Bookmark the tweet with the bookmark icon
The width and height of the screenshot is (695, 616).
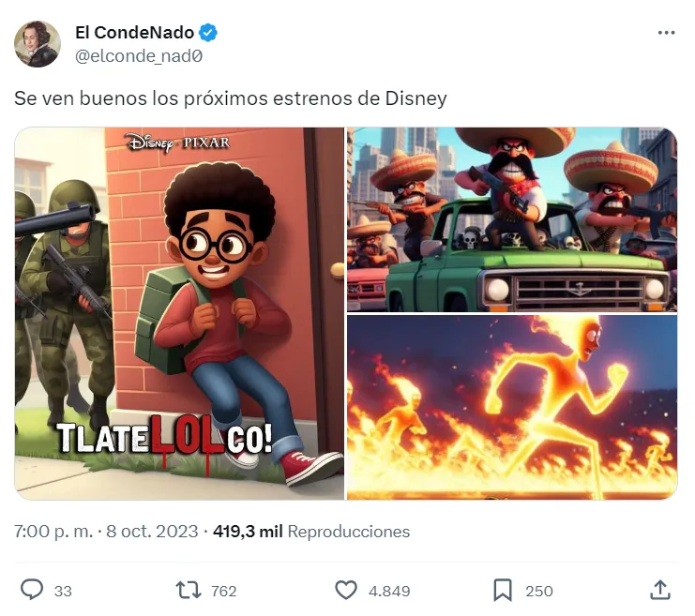coord(503,591)
